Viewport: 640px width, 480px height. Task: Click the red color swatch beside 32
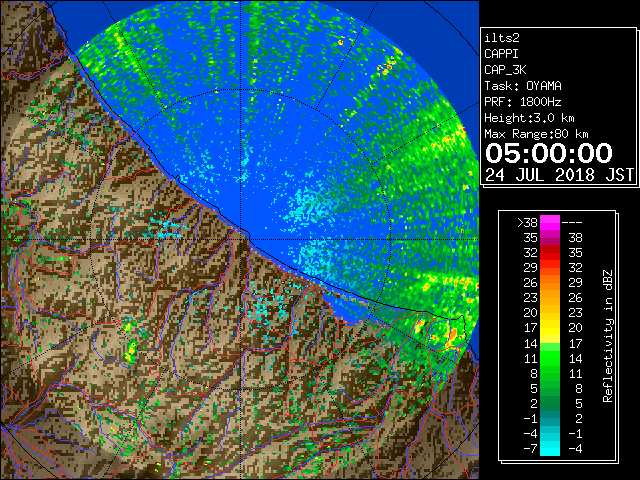[550, 253]
